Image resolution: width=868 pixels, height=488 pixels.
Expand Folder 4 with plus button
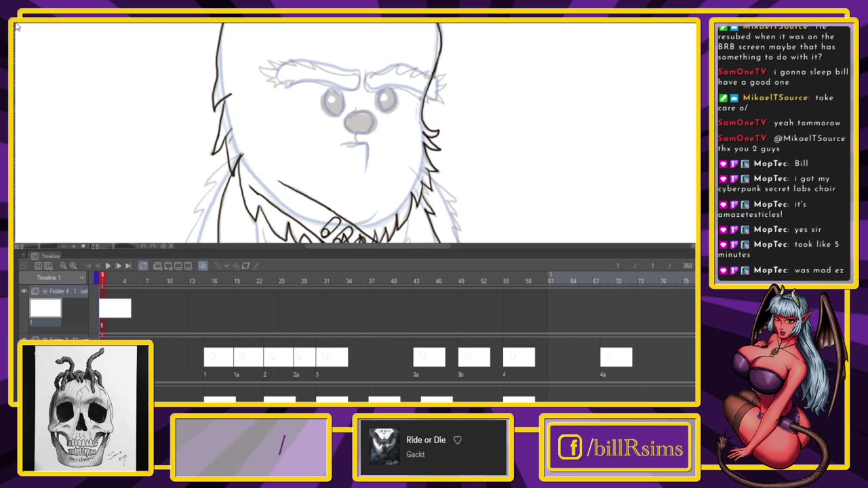45,291
